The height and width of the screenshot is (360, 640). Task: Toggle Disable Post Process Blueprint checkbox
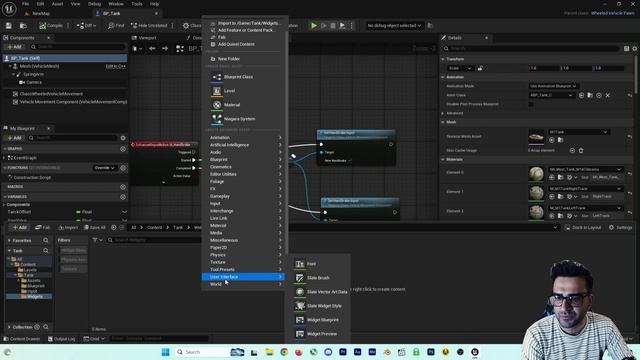[x=531, y=104]
